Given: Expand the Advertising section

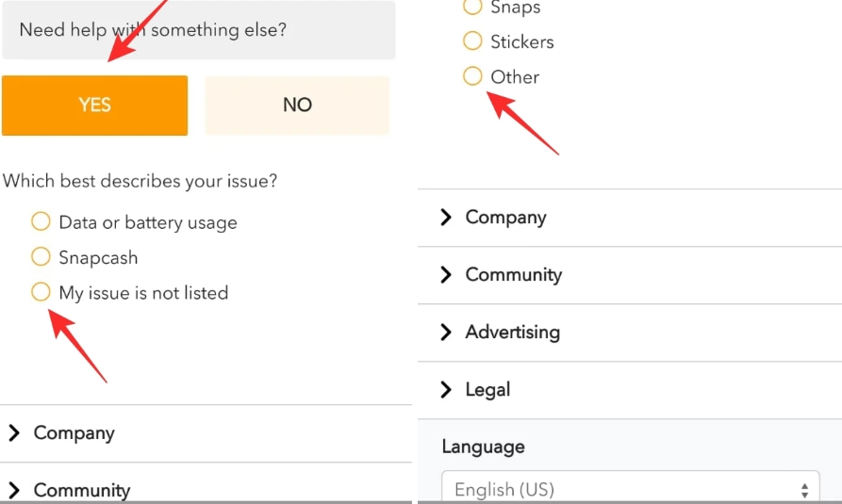Looking at the screenshot, I should tap(630, 333).
